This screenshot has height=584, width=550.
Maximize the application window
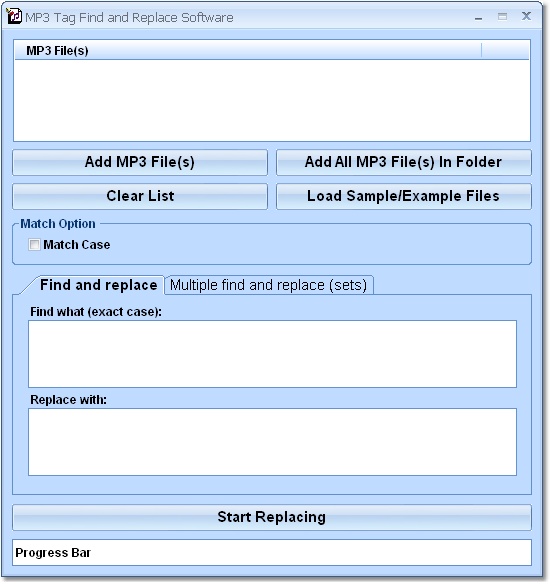pyautogui.click(x=502, y=16)
